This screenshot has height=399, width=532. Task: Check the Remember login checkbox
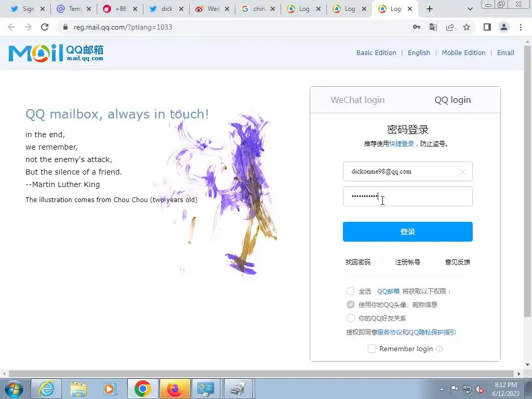click(372, 349)
